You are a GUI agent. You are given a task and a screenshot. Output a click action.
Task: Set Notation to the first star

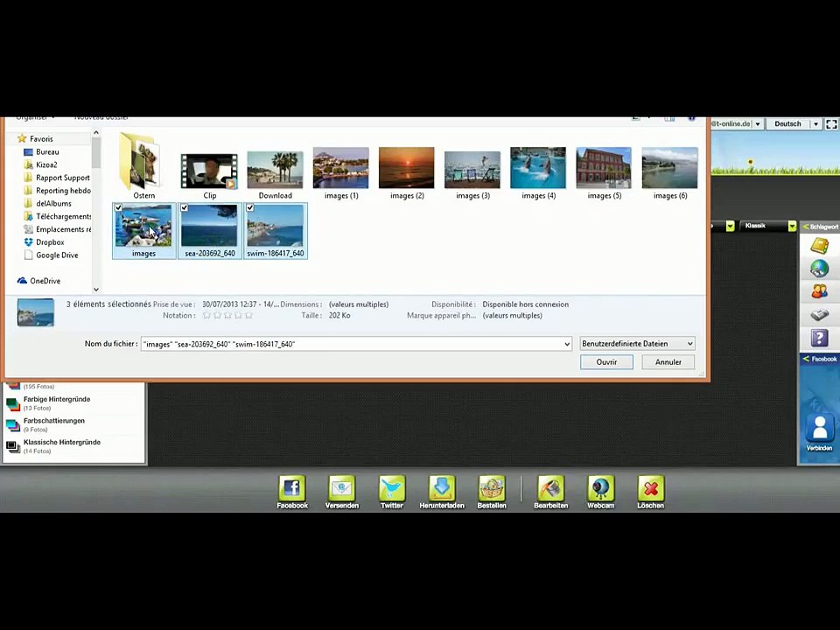[x=206, y=316]
